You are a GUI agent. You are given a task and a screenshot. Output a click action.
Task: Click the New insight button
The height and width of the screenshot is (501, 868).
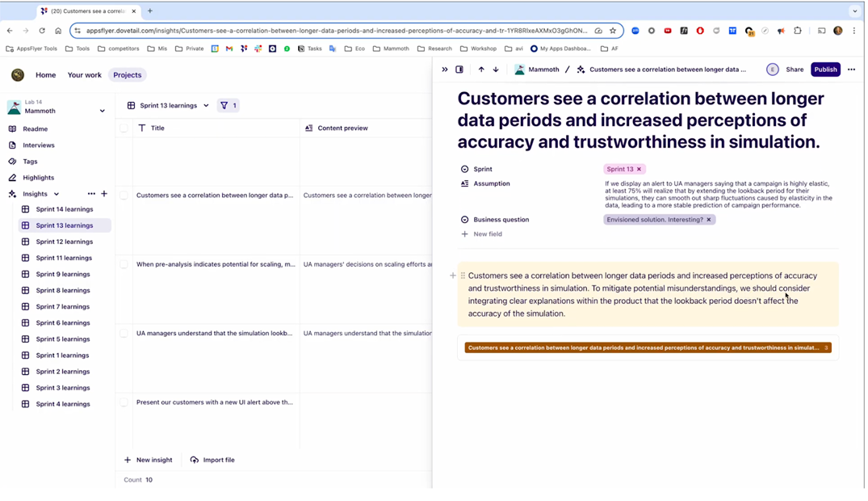coord(149,460)
